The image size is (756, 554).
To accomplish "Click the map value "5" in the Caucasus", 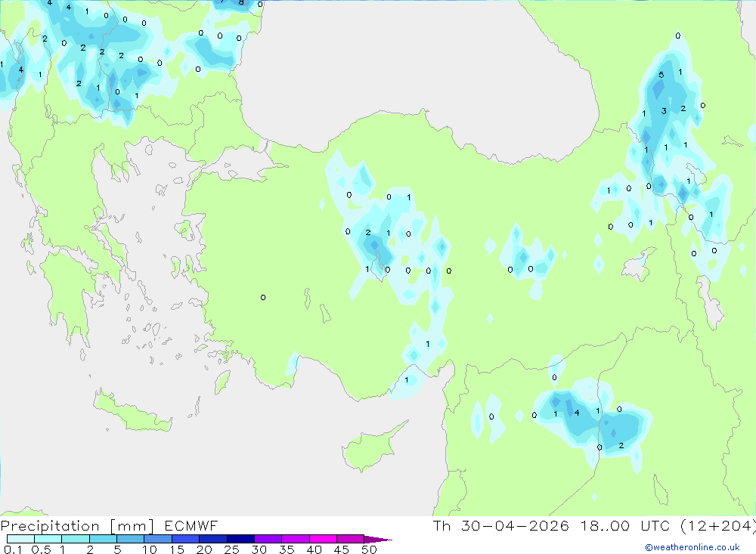I will (661, 75).
